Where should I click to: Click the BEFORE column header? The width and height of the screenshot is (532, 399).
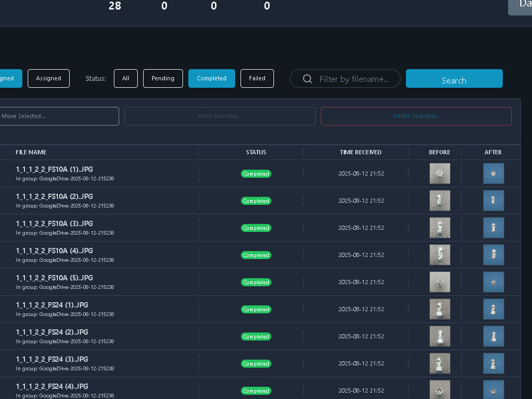(x=440, y=152)
